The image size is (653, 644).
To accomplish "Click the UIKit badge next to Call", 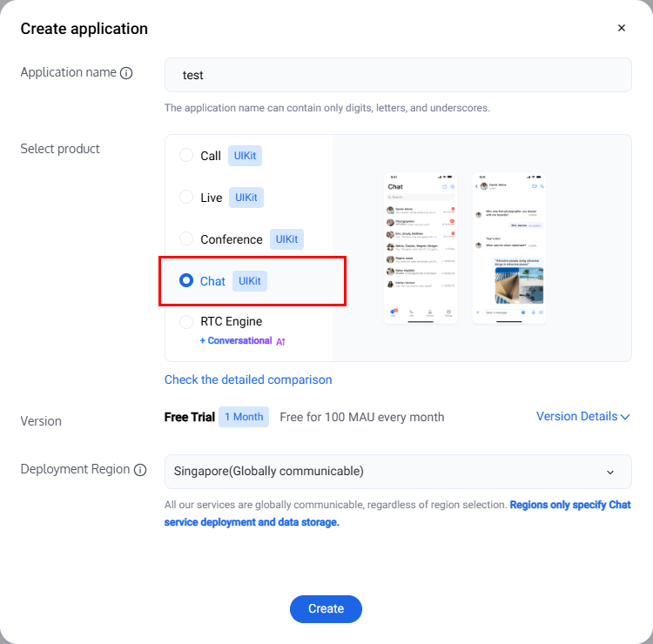I will point(245,156).
